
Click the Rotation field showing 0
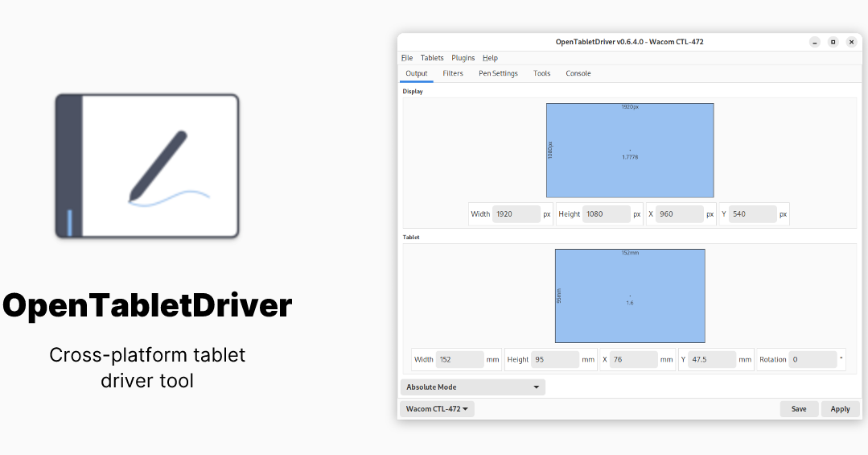tap(812, 360)
